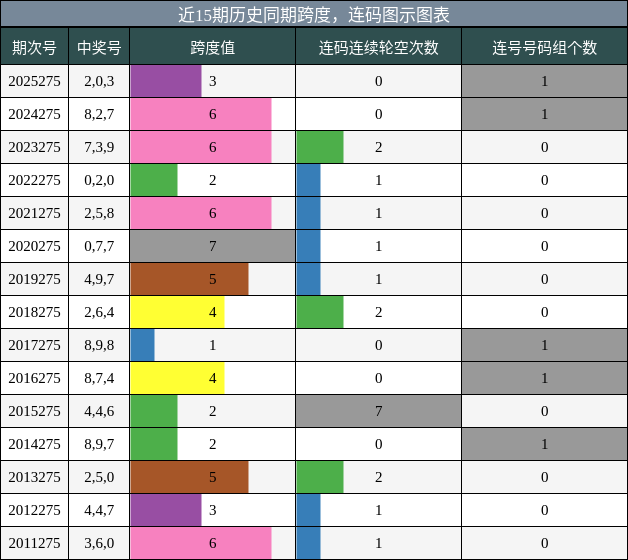This screenshot has height=560, width=628.
Task: Select winning number 8,9,8
Action: 99,345
